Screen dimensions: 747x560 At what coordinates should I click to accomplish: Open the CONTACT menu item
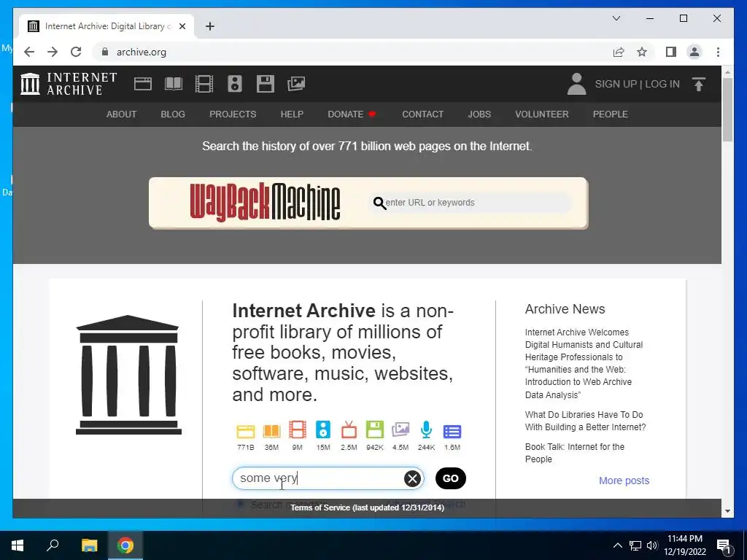point(422,114)
